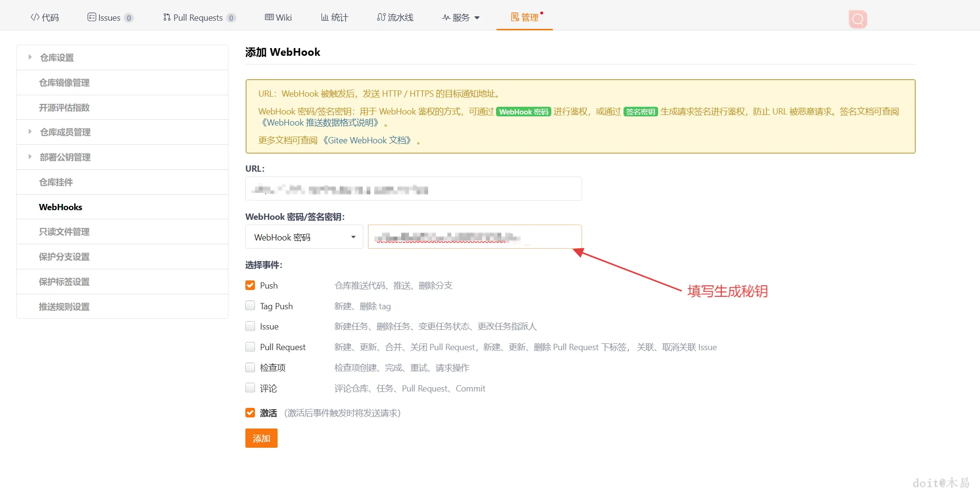Screen dimensions: 980x492
Task: Check the Pull Request event option
Action: coord(250,347)
